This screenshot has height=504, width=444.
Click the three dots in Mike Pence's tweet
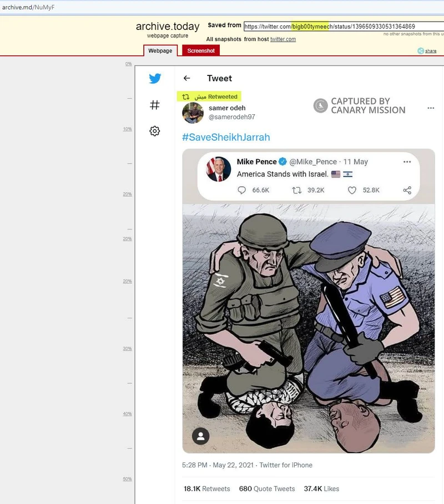407,162
